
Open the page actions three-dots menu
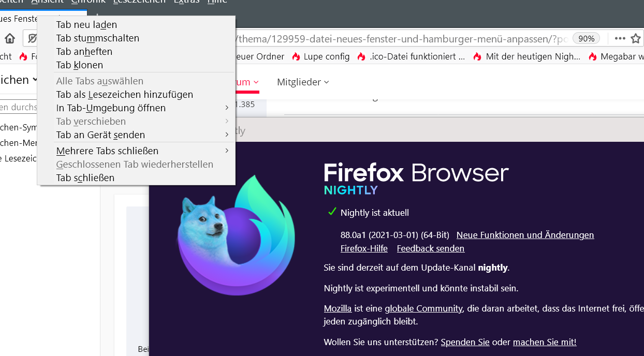620,38
